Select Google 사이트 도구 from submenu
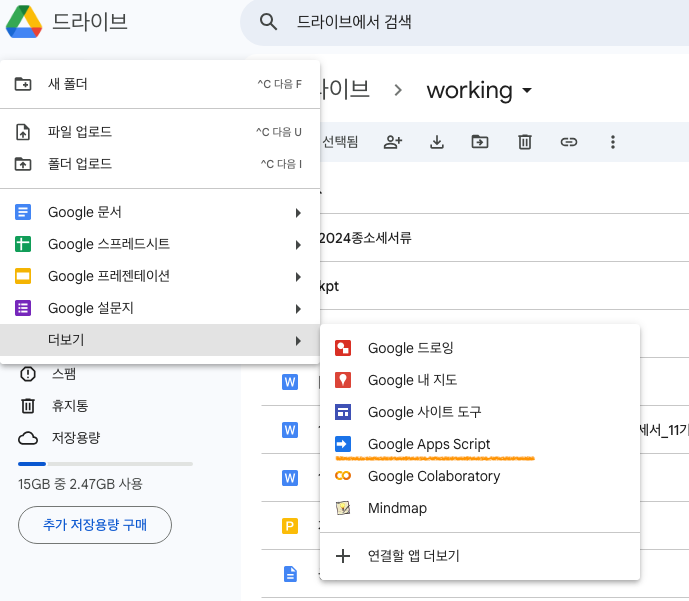The height and width of the screenshot is (601, 689). pos(480,412)
